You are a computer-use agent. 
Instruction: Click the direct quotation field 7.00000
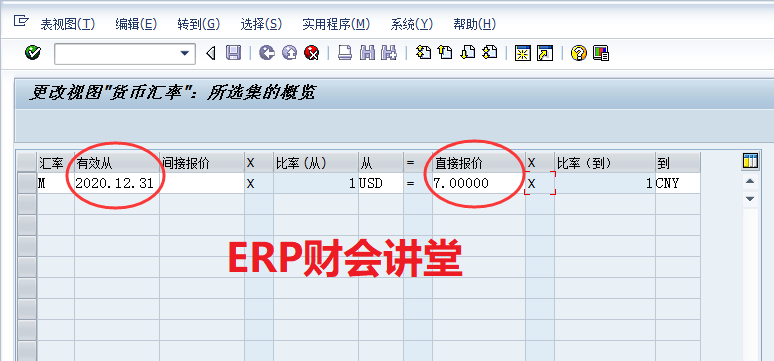coord(479,183)
